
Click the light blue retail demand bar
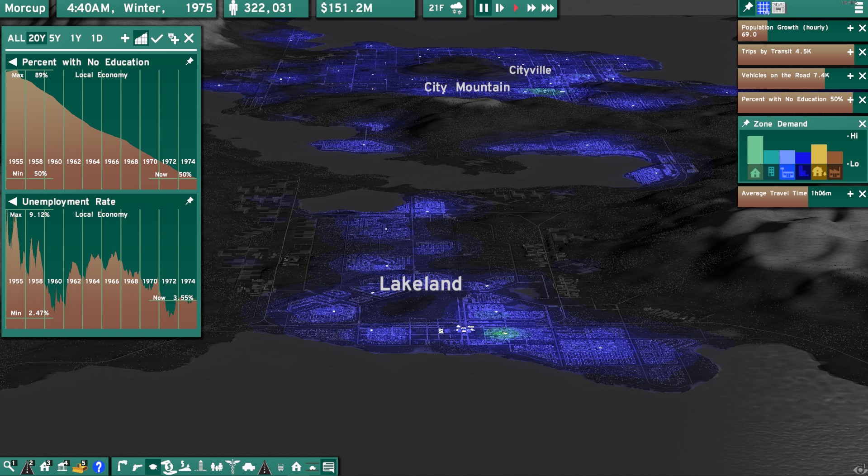click(x=787, y=157)
